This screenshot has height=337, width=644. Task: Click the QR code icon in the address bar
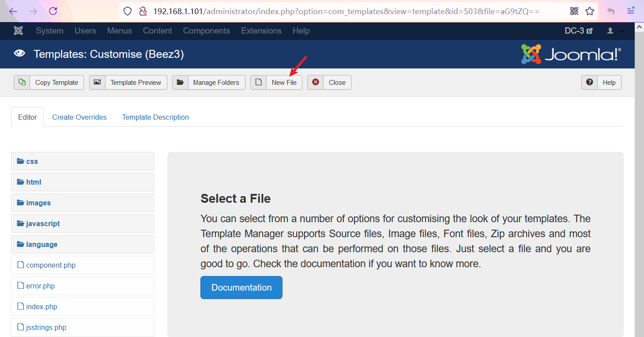(x=574, y=11)
